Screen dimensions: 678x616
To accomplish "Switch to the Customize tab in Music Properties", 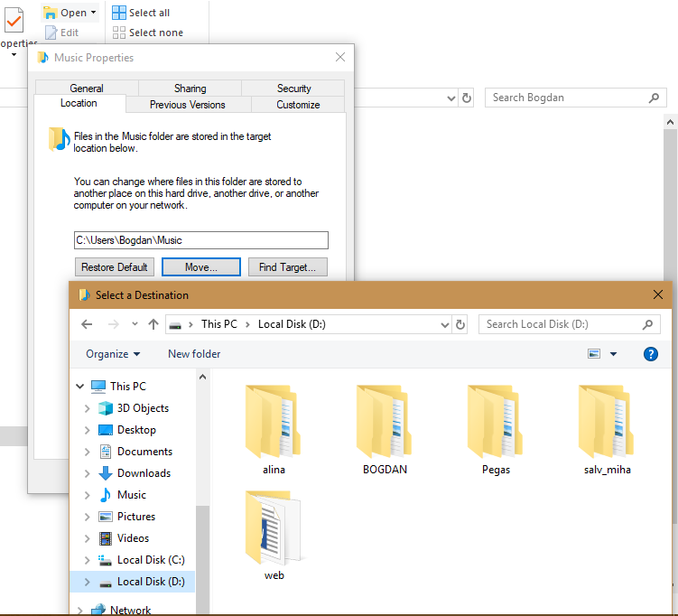I will pyautogui.click(x=298, y=105).
